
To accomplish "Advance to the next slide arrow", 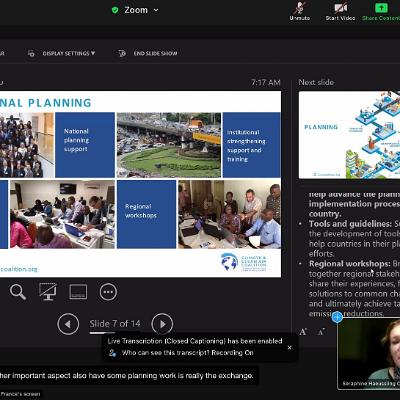I will (x=162, y=324).
